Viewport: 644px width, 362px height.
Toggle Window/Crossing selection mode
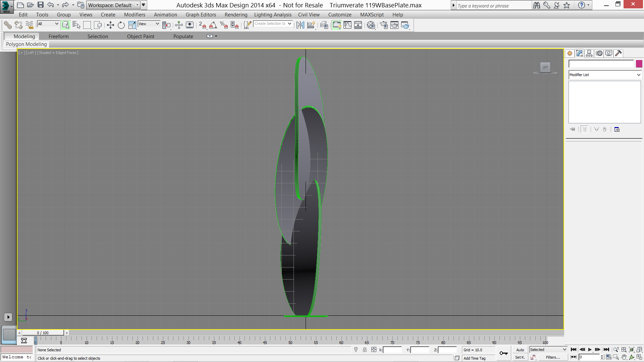pos(98,25)
